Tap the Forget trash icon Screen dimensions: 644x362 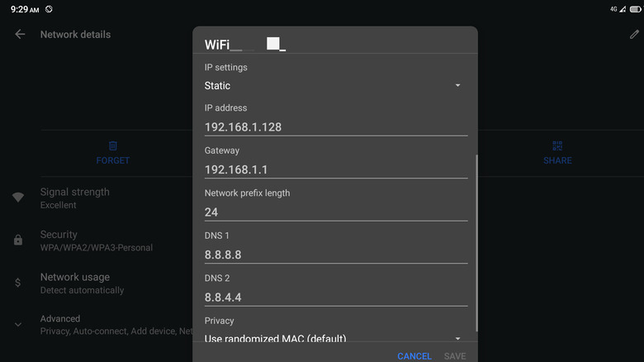point(113,146)
